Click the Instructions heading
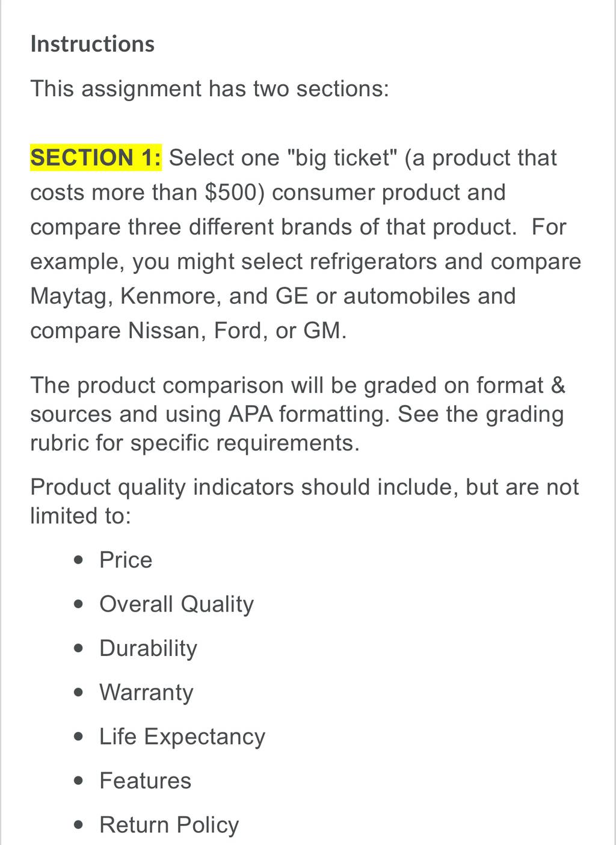616x845 pixels. click(x=93, y=45)
